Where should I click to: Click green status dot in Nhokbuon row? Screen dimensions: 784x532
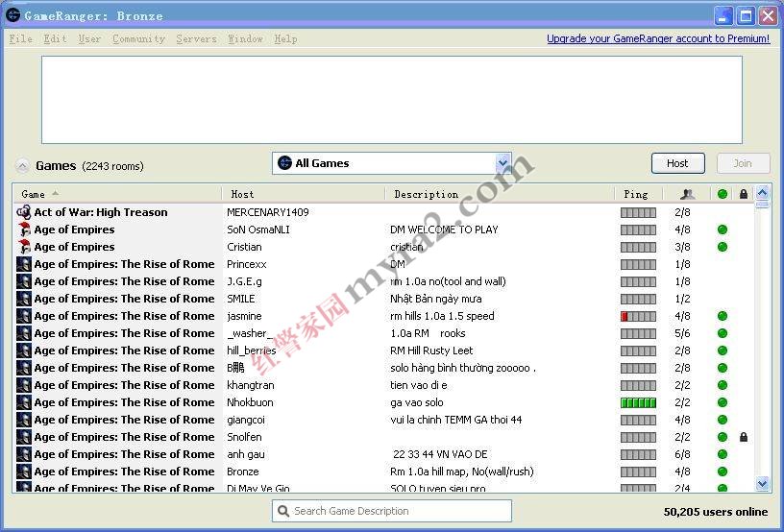click(x=722, y=402)
